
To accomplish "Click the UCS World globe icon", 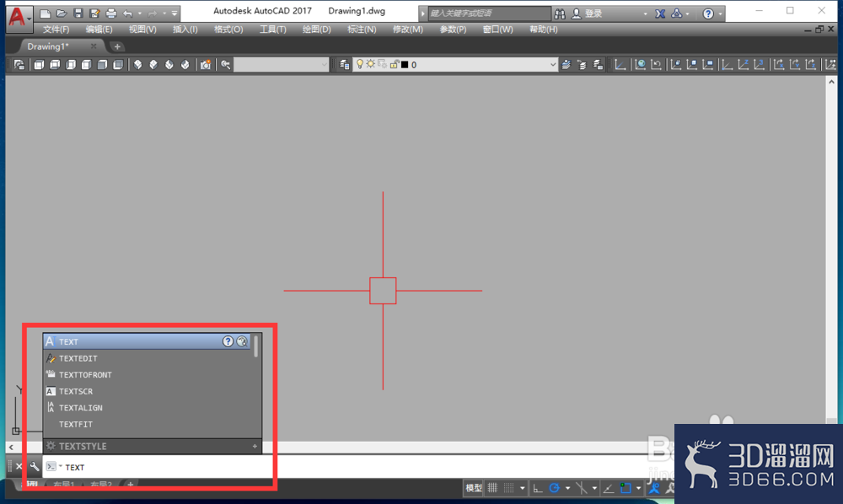I will [x=640, y=65].
